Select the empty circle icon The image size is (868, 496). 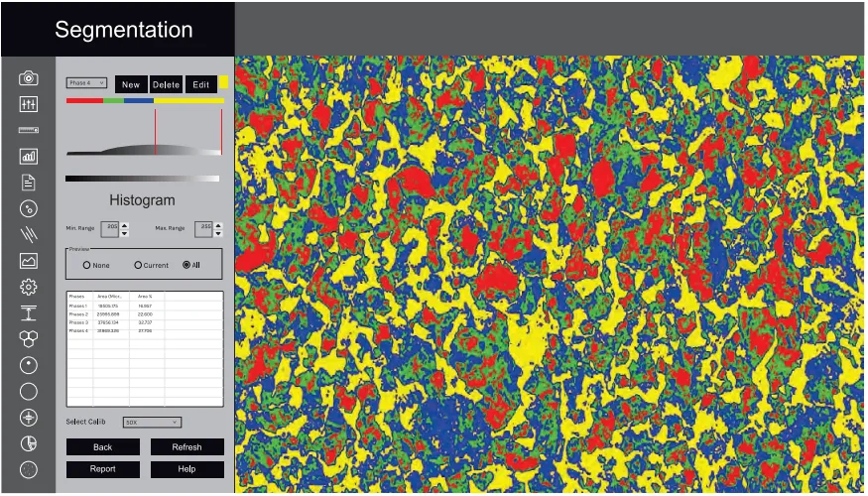point(28,392)
